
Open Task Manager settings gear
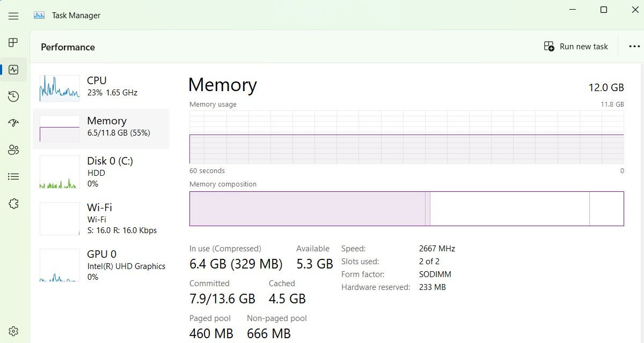[x=13, y=331]
